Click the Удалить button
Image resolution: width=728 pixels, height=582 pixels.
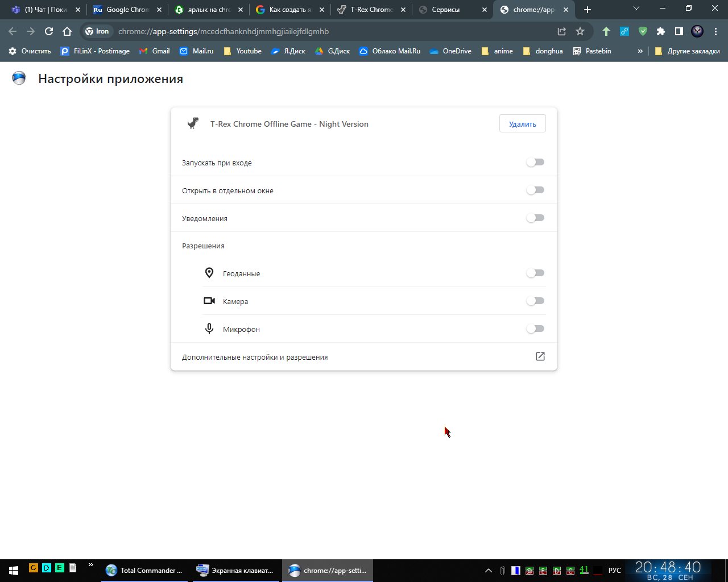point(522,124)
